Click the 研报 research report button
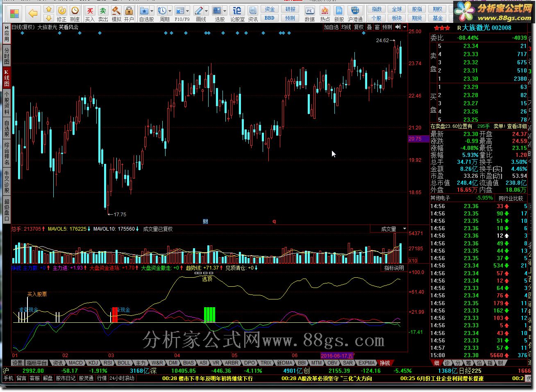The image size is (536, 392). click(x=290, y=9)
